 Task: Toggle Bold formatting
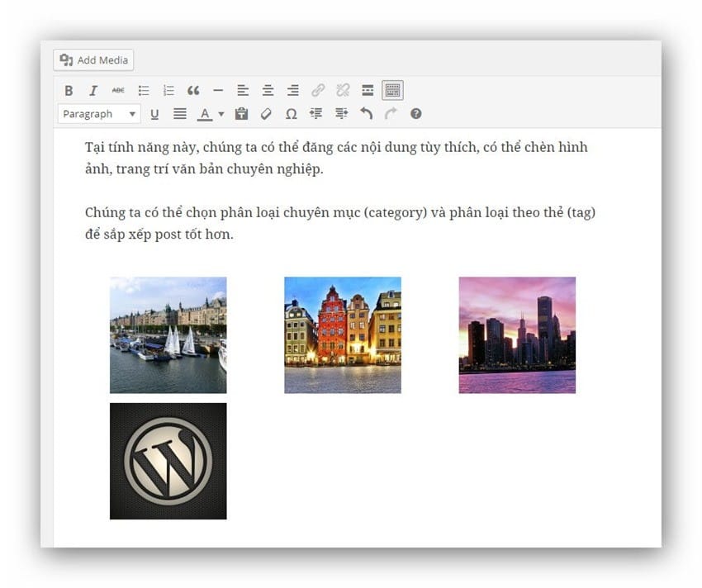[x=69, y=91]
